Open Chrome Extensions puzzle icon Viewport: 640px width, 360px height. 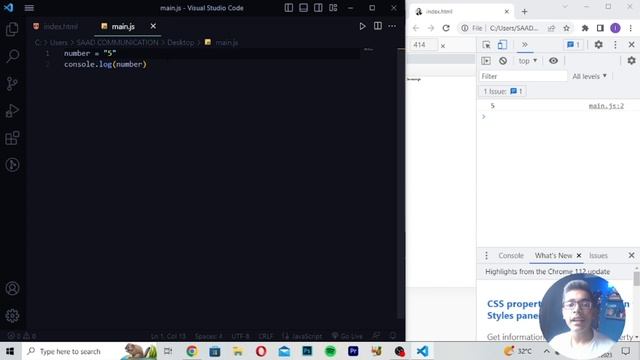click(585, 28)
